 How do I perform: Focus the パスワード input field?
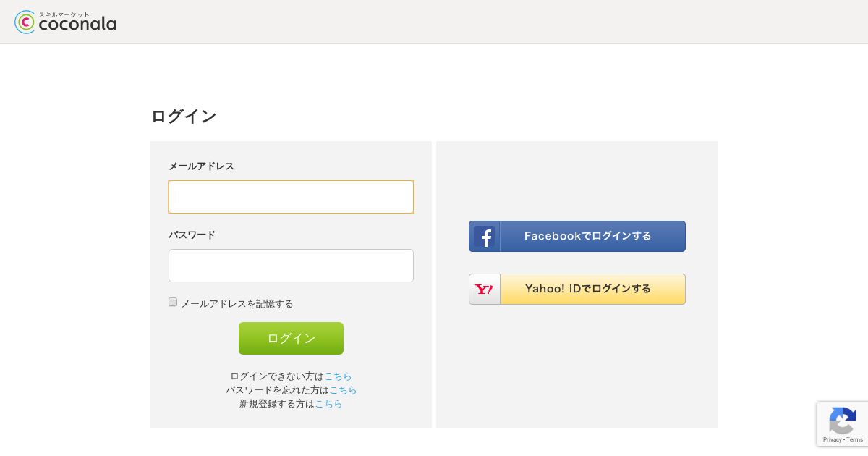pos(291,266)
